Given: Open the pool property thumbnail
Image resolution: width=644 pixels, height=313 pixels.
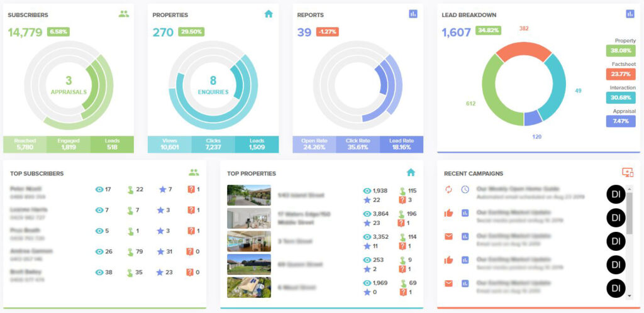Looking at the screenshot, I should tap(249, 241).
